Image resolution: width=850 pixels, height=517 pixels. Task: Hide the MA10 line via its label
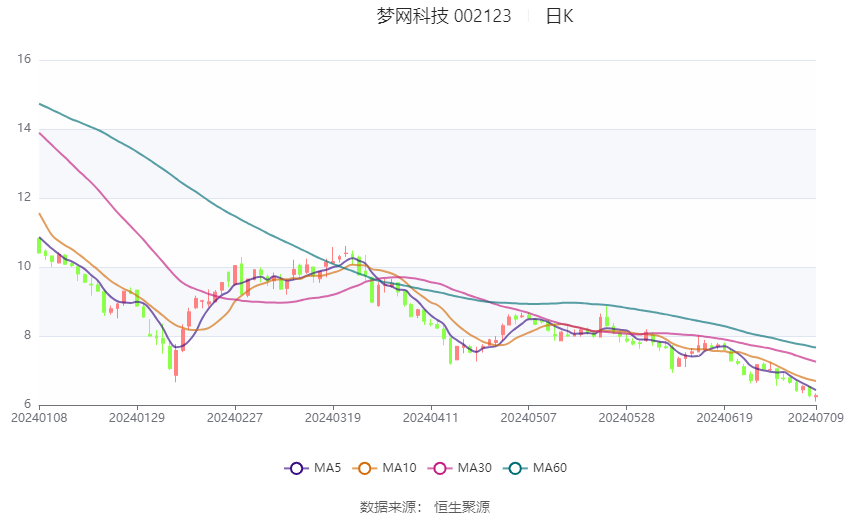point(400,468)
